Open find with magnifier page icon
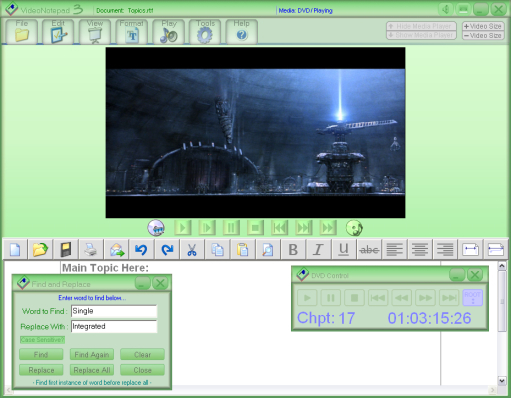The image size is (511, 398). tap(268, 249)
